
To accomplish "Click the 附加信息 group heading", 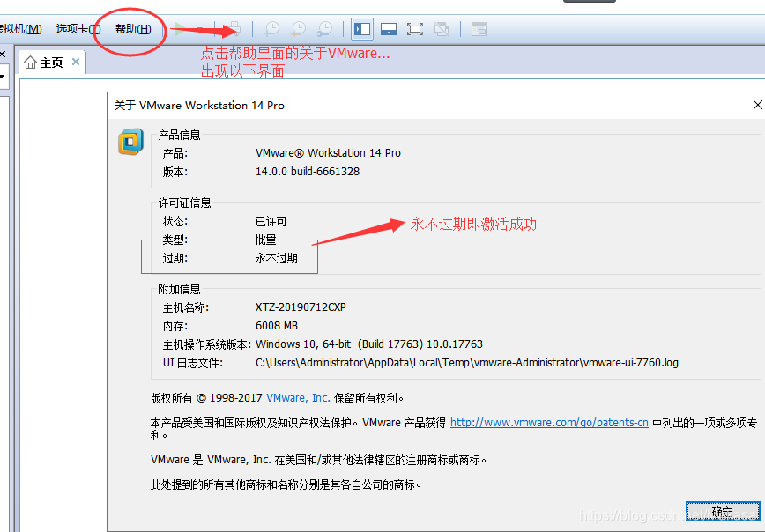I will 179,289.
